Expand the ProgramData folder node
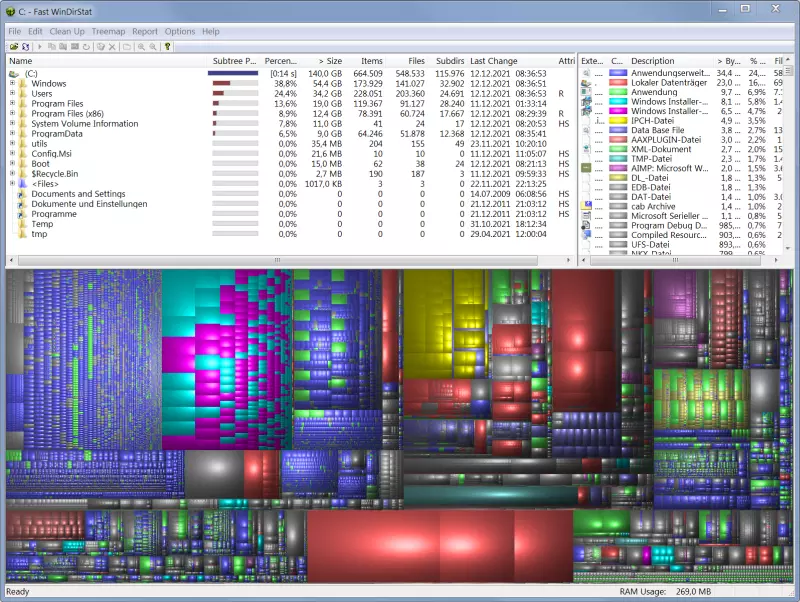The width and height of the screenshot is (800, 602). 12,133
